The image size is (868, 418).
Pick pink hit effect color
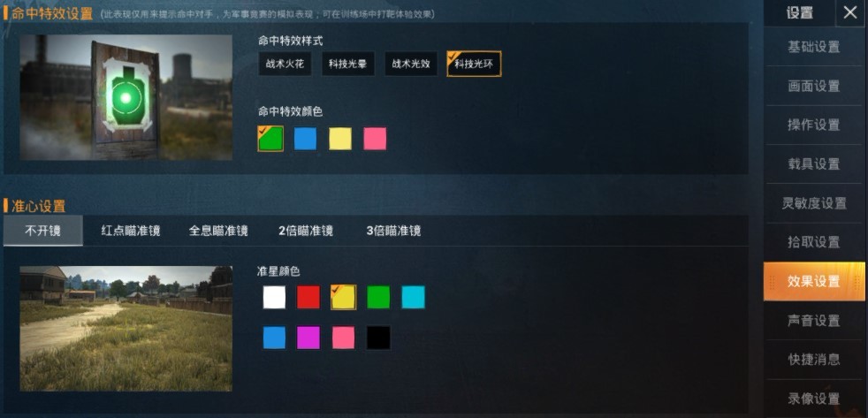point(375,139)
